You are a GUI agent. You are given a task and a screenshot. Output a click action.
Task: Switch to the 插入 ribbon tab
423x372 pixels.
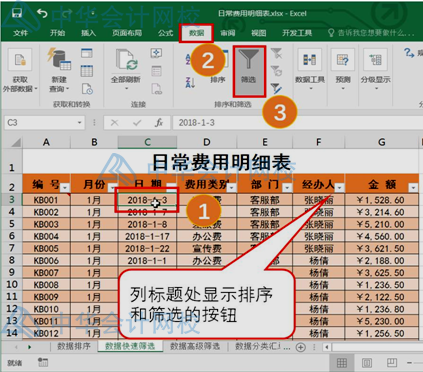tap(88, 33)
